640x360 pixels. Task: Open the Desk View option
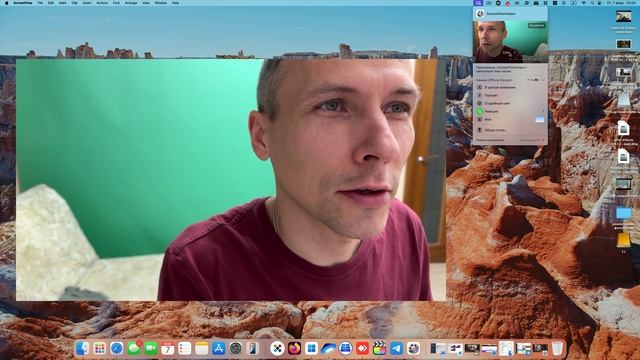point(496,130)
